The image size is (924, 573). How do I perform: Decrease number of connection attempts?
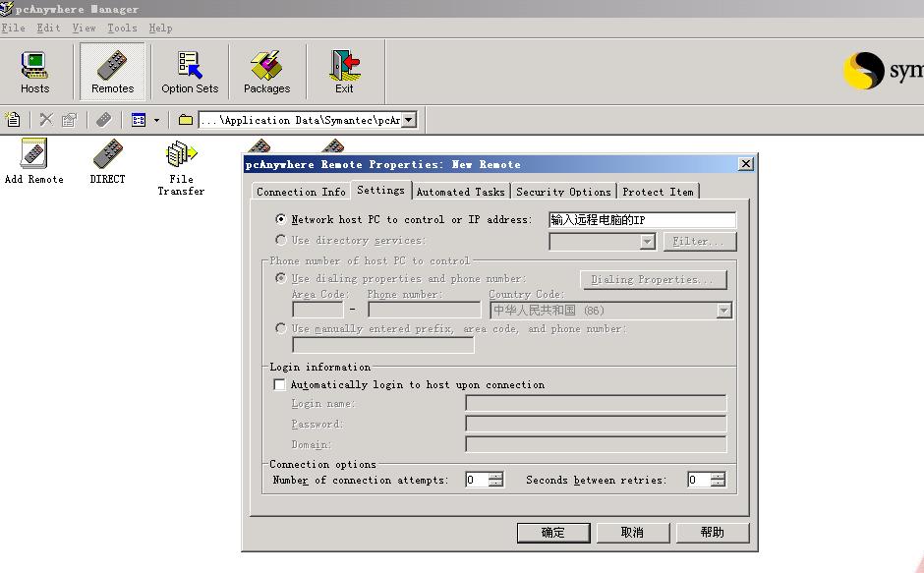tap(496, 484)
